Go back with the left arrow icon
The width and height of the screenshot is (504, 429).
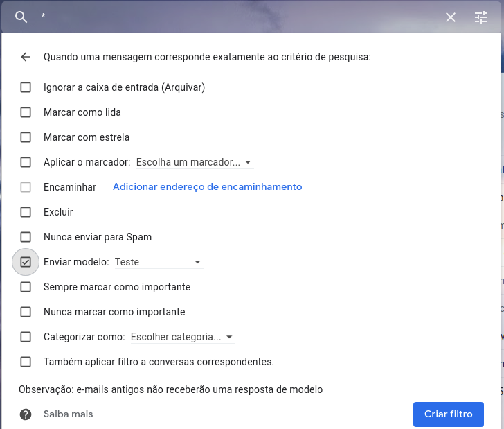coord(26,57)
